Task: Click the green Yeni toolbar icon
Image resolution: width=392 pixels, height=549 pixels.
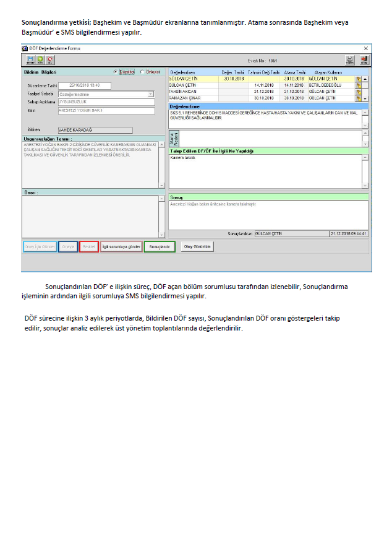Action: [x=40, y=60]
